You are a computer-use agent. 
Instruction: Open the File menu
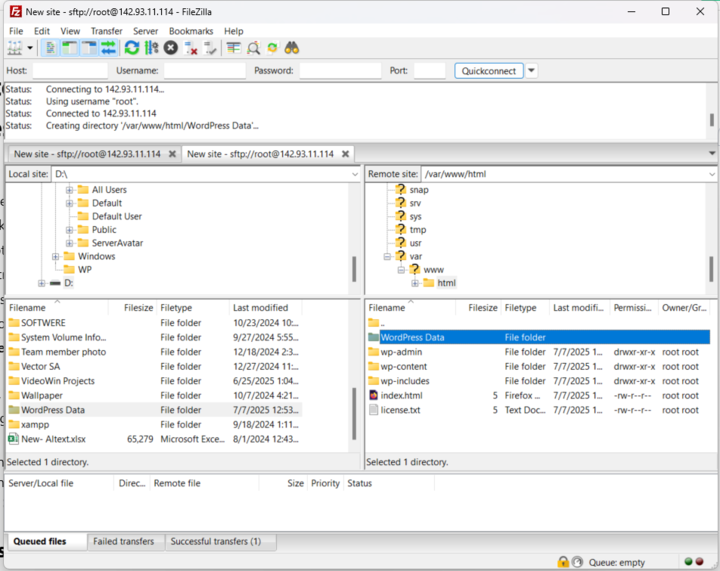coord(16,31)
